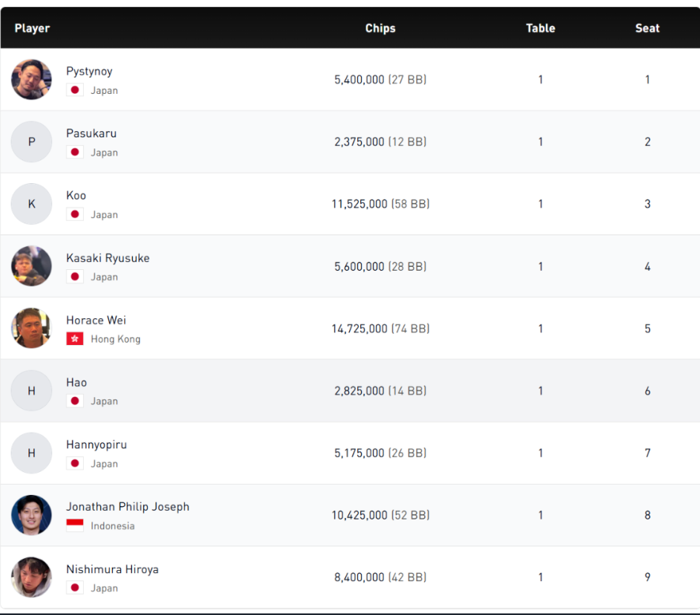Click Nishimura Hiroya's profile photo
Viewport: 700px width, 615px height.
[32, 577]
